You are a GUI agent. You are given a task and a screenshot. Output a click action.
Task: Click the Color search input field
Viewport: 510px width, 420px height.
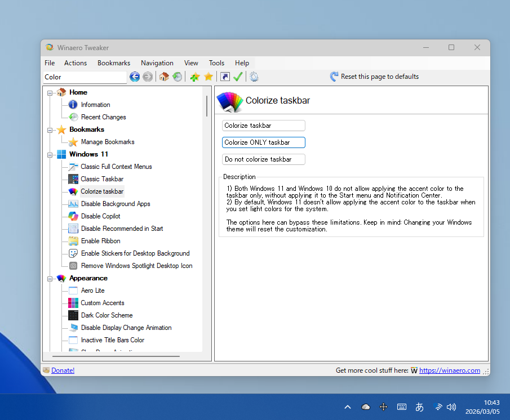[x=85, y=77]
